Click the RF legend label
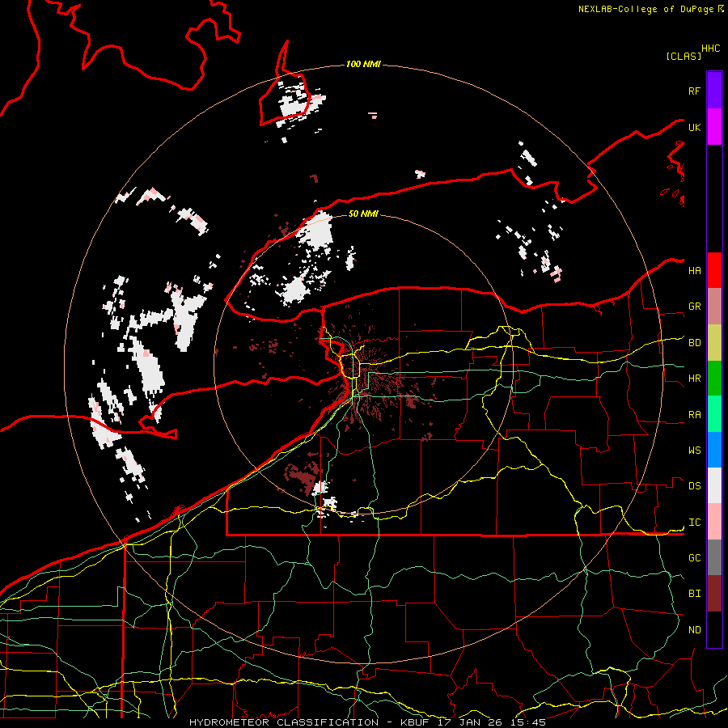728x728 pixels. [x=694, y=91]
